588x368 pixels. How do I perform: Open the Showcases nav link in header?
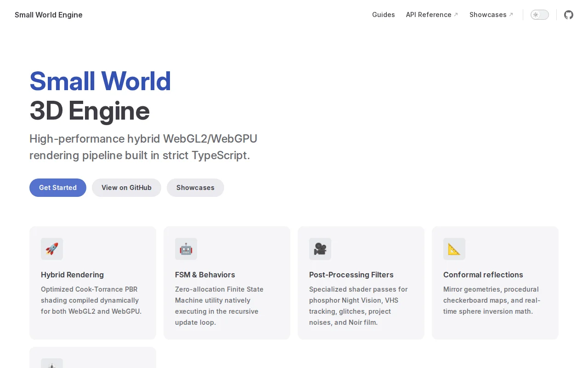pos(491,15)
